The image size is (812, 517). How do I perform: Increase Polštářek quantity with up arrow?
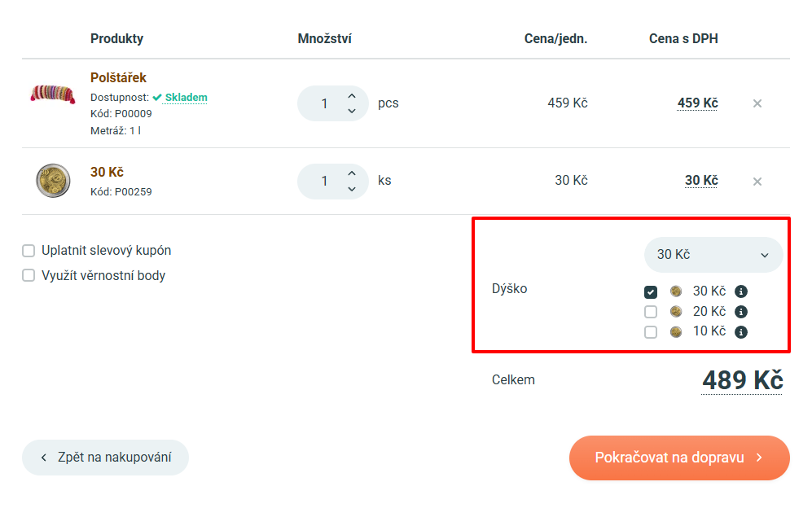[x=352, y=96]
